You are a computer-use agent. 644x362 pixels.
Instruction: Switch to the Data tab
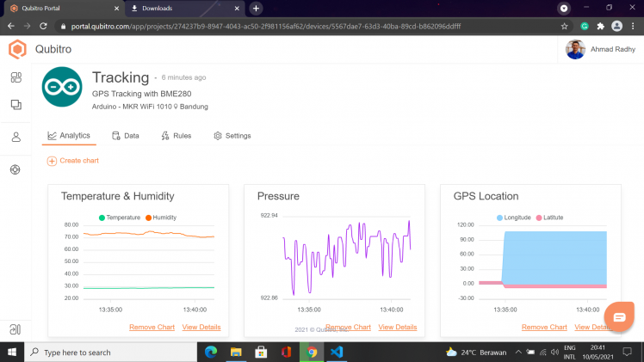coord(126,136)
